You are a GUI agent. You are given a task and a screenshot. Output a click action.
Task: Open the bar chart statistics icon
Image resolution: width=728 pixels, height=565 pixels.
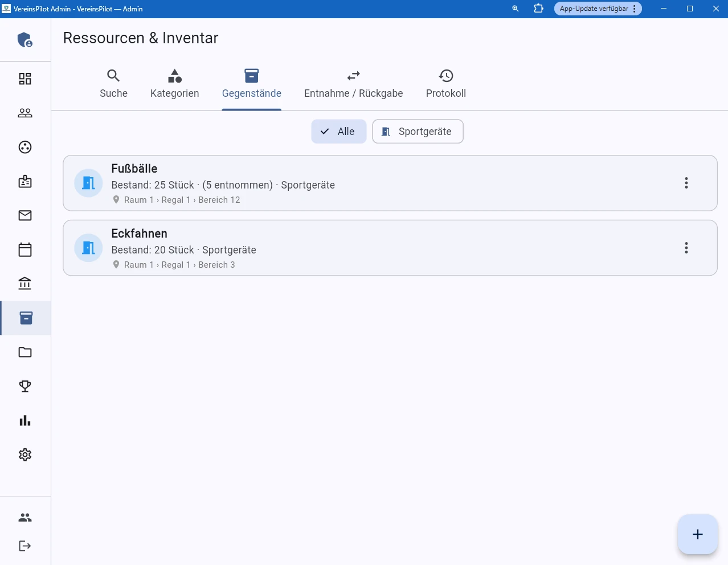coord(25,420)
